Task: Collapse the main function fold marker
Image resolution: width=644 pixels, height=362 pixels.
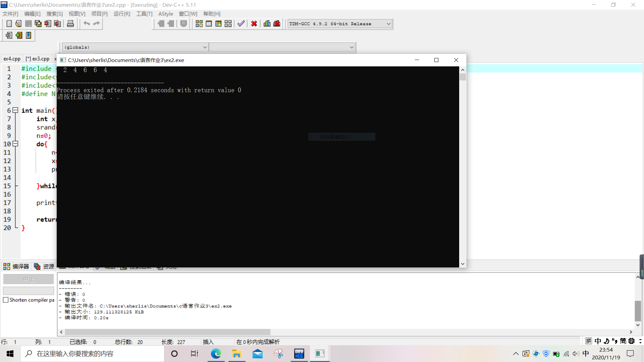Action: tap(15, 110)
